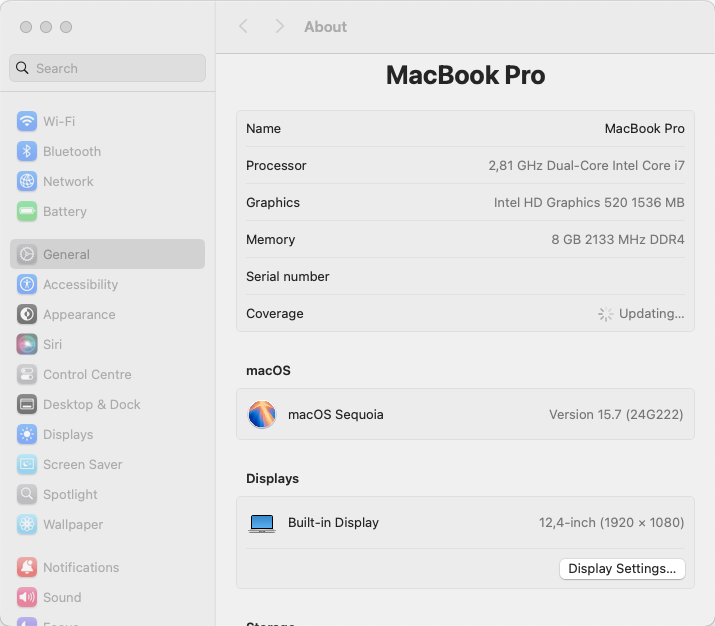Open the Wallpaper settings icon
Screen dimensions: 715x626
tap(27, 524)
